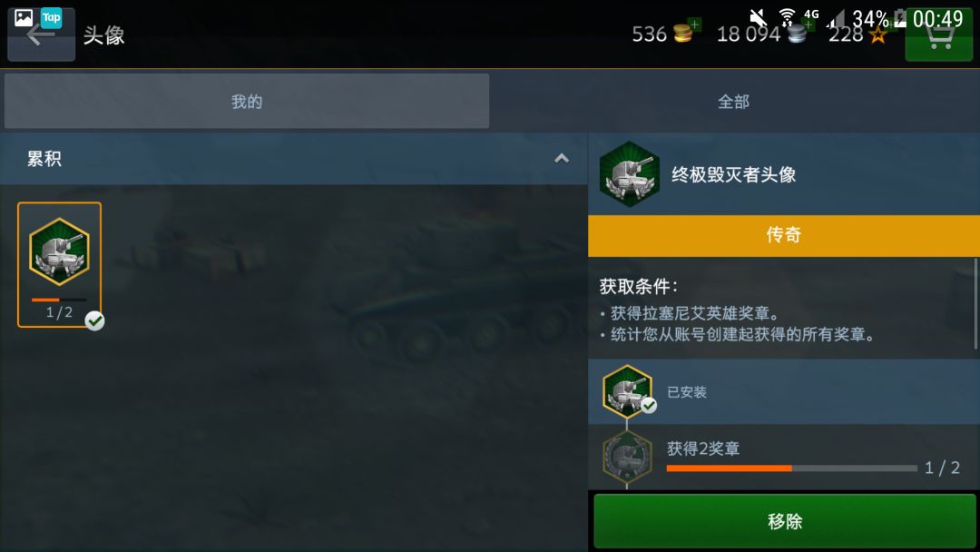Tap the checkmark badge on avatar card
Screen dimensions: 980x552
pyautogui.click(x=95, y=320)
